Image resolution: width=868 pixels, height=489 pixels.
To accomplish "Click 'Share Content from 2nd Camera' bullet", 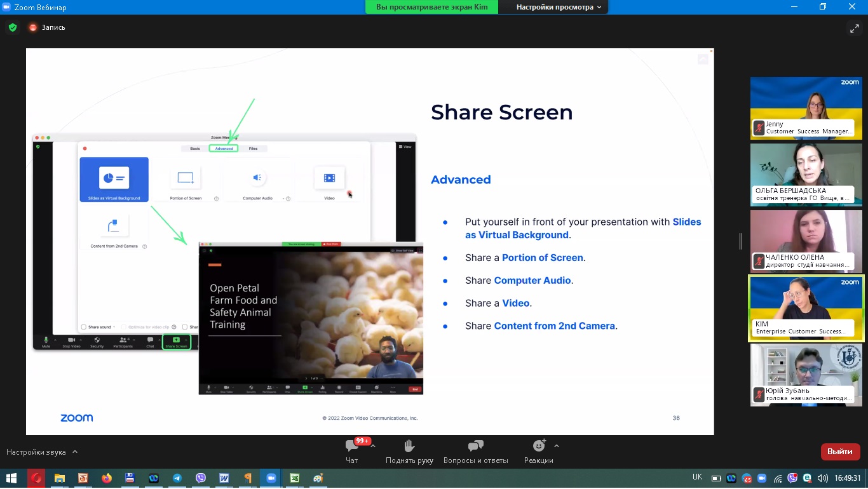I will pos(541,326).
